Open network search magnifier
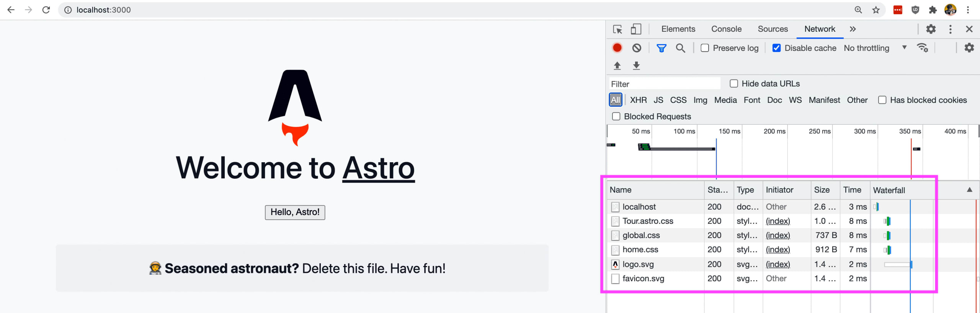This screenshot has width=980, height=313. point(680,48)
